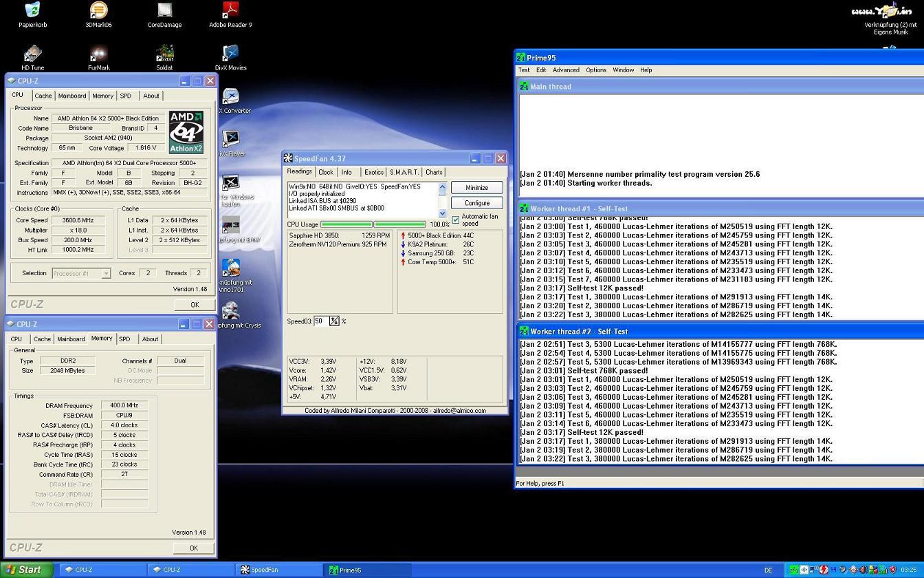Open the Papierkorb desktop icon

point(32,10)
